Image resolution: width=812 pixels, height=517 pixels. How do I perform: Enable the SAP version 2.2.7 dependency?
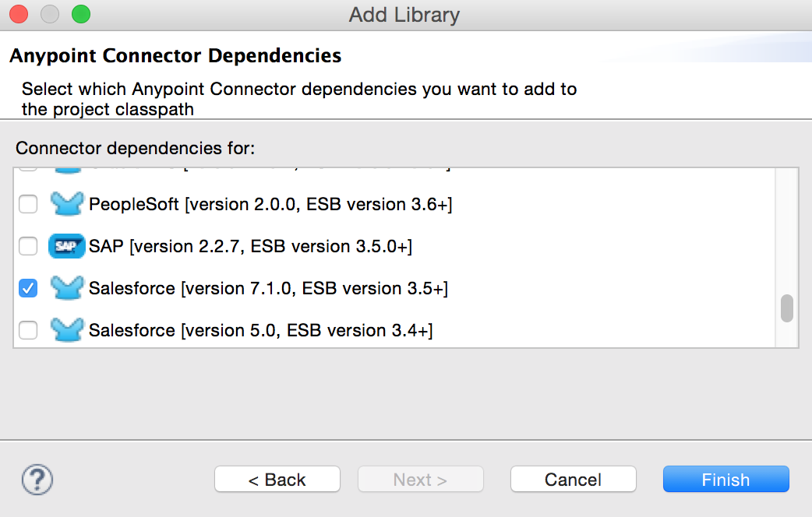coord(28,246)
